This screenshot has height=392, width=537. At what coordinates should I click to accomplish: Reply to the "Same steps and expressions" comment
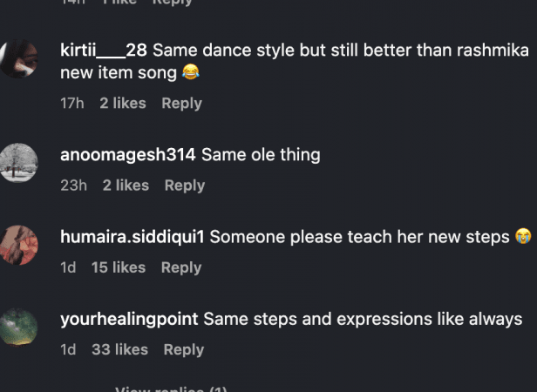pyautogui.click(x=183, y=349)
